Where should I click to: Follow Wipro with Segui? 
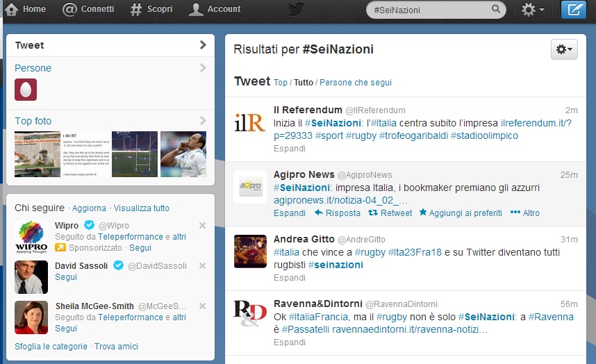pyautogui.click(x=140, y=248)
